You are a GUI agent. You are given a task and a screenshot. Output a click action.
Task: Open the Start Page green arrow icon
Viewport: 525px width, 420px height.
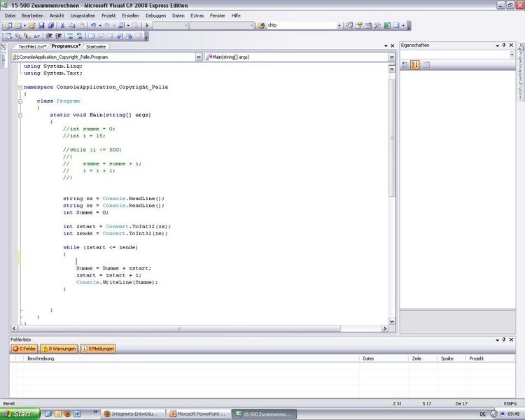[x=387, y=25]
